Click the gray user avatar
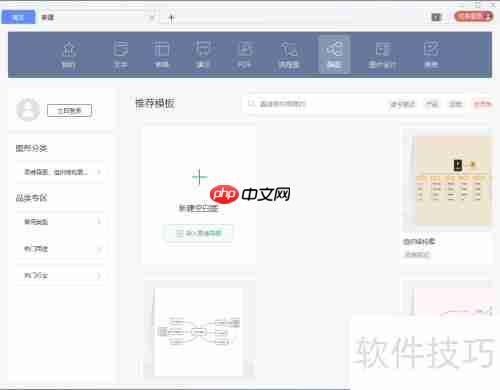The width and height of the screenshot is (500, 390). (x=28, y=109)
